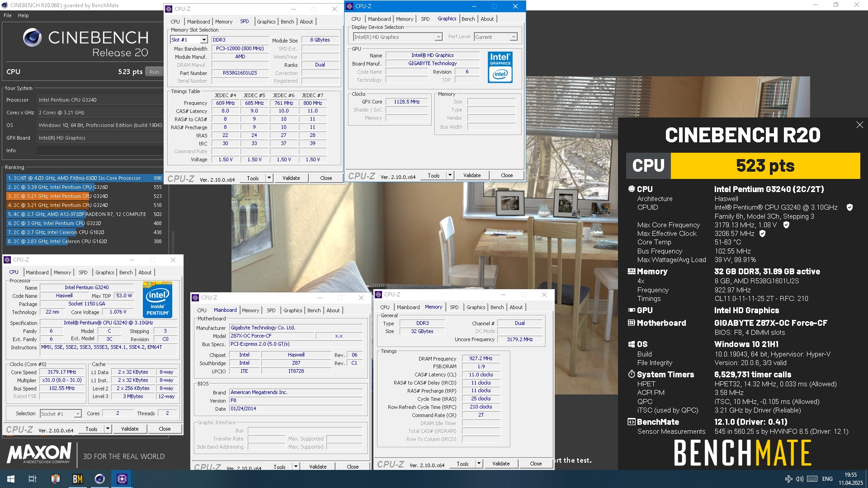The width and height of the screenshot is (868, 488).
Task: Click Validate in CPU-Z SPD window
Action: coord(291,178)
